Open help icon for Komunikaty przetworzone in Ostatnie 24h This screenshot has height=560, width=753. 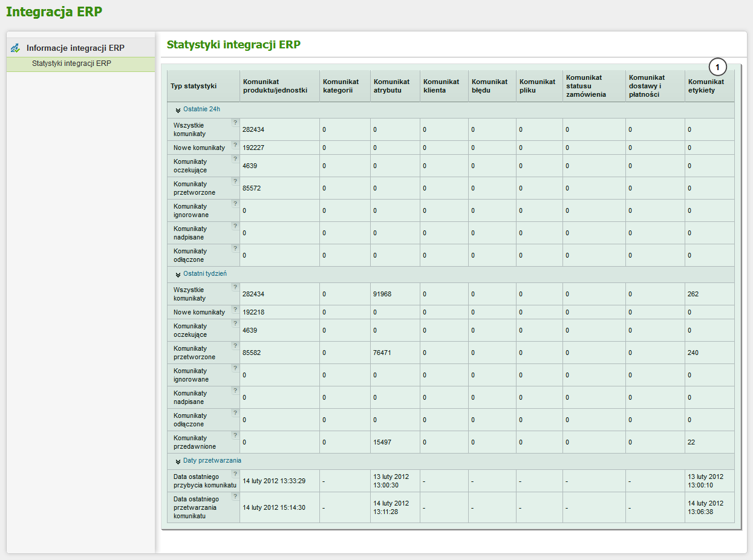pos(235,181)
